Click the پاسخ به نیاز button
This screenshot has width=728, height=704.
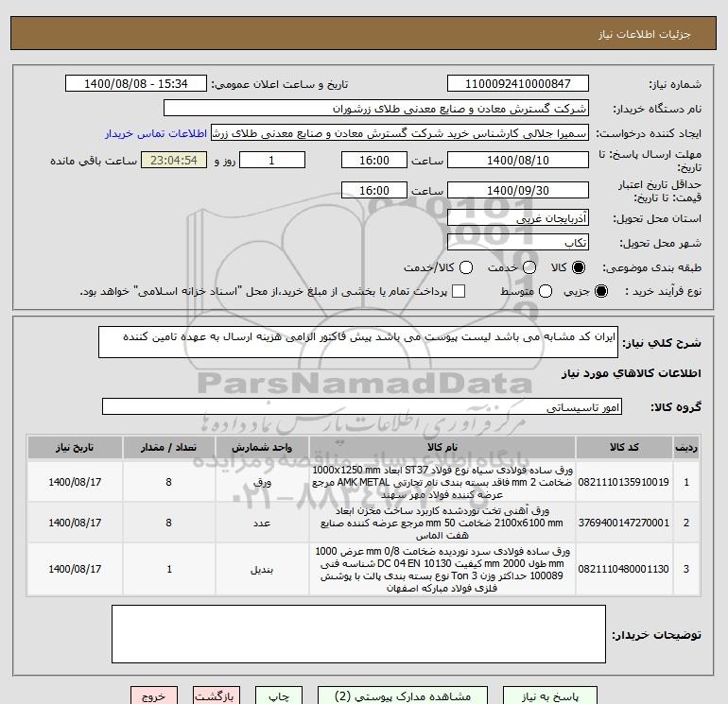point(550,695)
